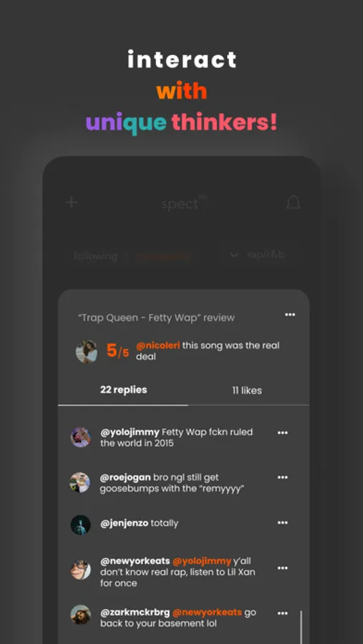Image resolution: width=363 pixels, height=644 pixels.
Task: Open options for @newyorkeats' reply
Action: pos(282,568)
